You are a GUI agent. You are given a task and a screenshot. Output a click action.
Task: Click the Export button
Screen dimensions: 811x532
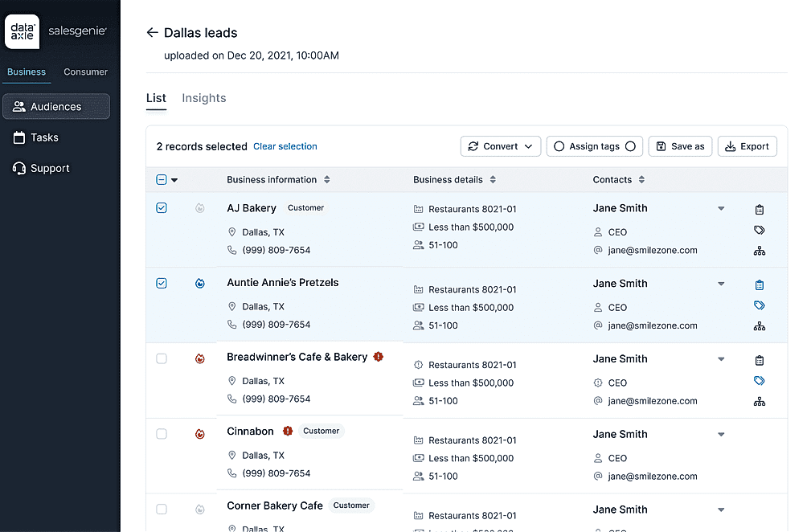747,146
